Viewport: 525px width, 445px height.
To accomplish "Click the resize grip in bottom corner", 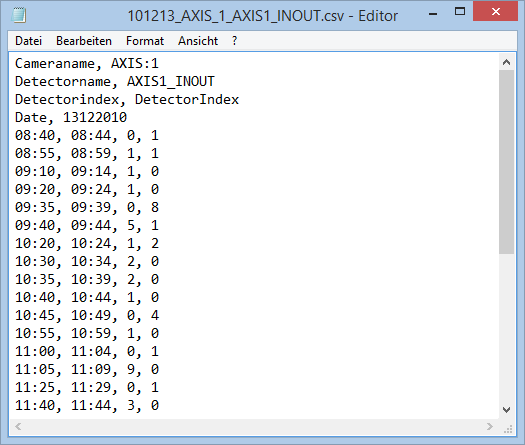I will pos(508,429).
